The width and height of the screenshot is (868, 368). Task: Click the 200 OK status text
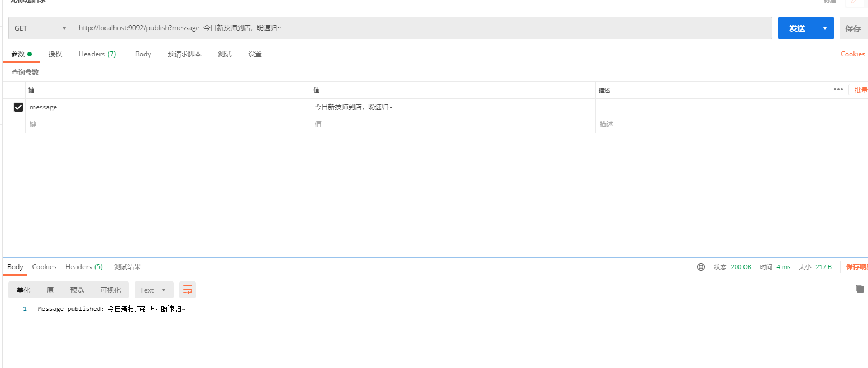pos(741,267)
